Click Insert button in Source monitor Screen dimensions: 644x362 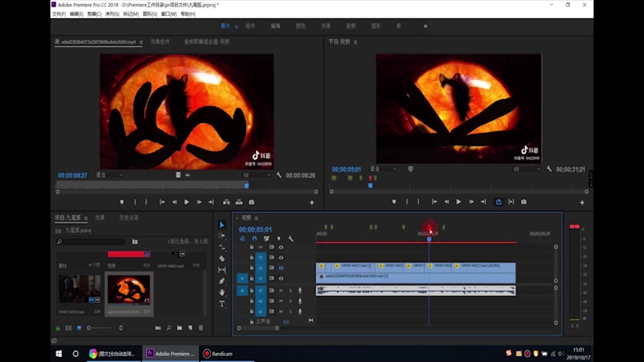[226, 202]
